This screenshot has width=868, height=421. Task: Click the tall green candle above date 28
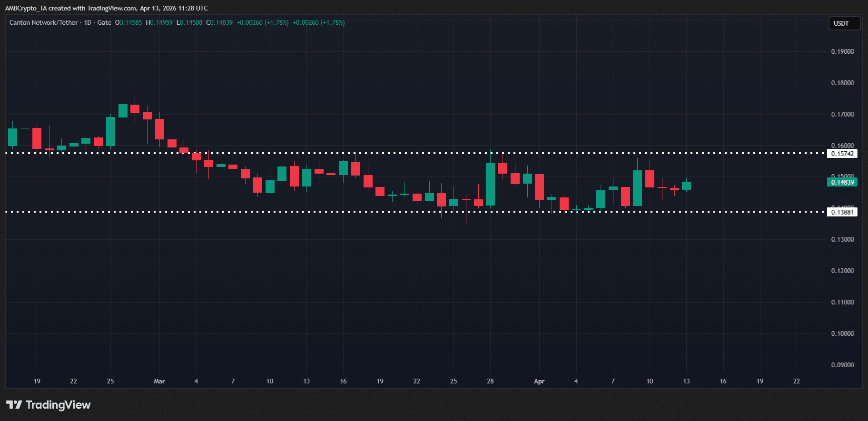click(490, 184)
